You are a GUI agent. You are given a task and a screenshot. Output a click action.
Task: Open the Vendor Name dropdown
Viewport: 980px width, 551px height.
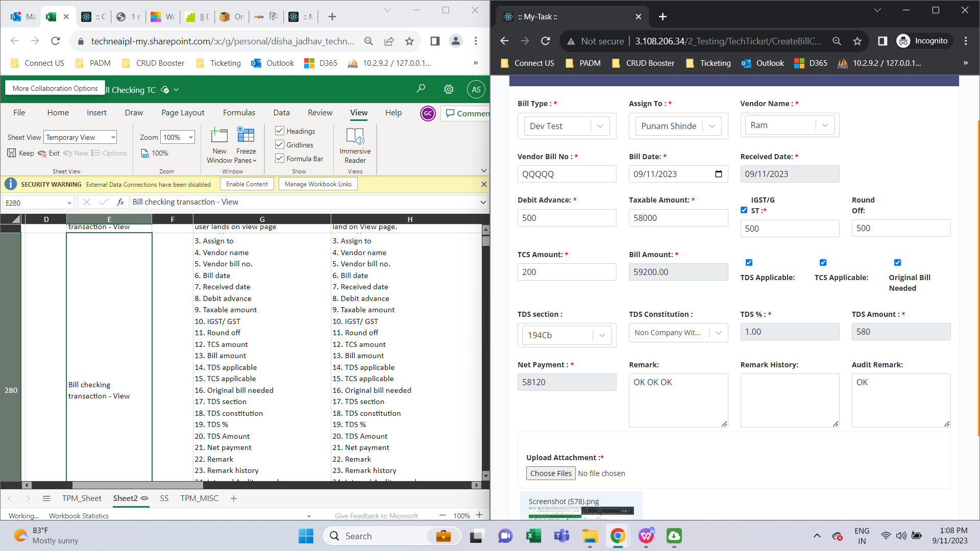click(790, 125)
